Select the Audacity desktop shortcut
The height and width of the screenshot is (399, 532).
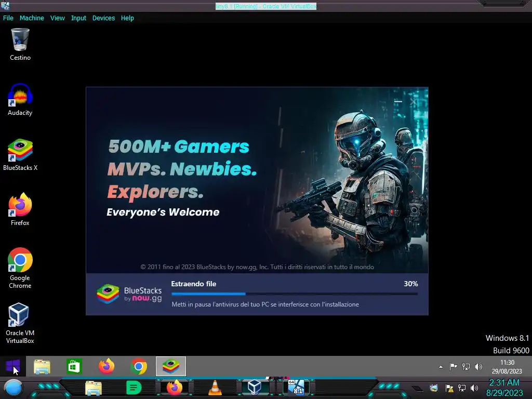(x=20, y=99)
